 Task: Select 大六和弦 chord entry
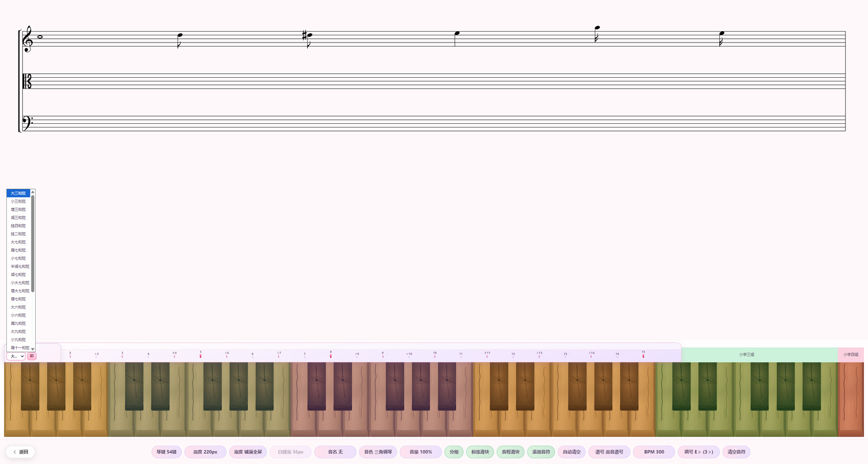[18, 307]
